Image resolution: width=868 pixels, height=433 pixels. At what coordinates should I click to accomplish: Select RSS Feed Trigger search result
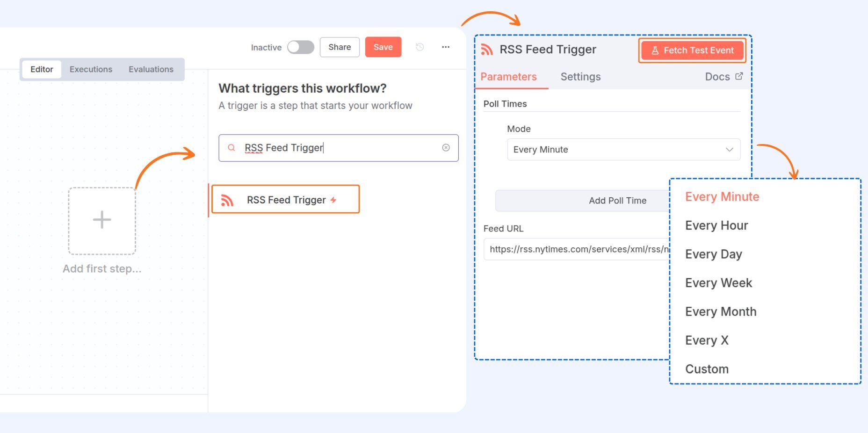pos(286,200)
